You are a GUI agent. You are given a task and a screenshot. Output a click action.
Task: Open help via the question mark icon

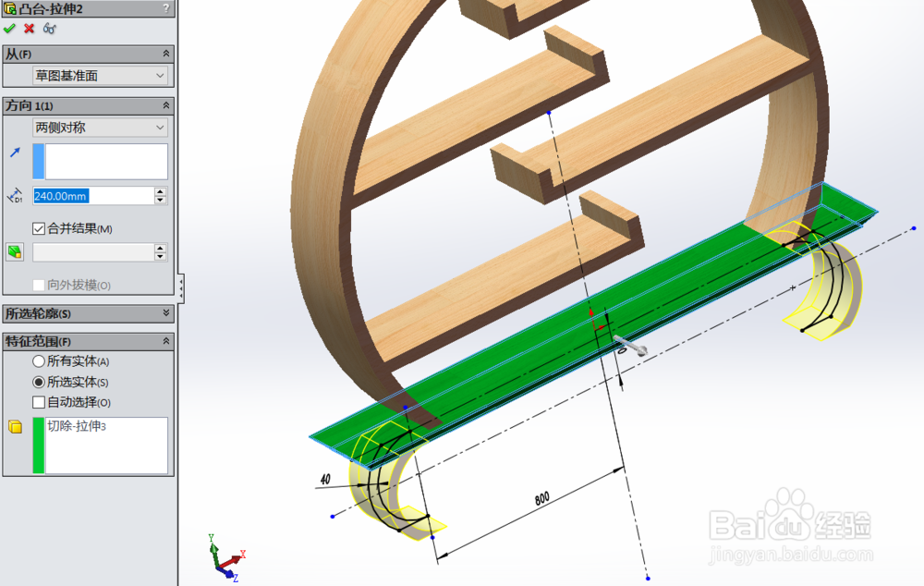click(166, 7)
